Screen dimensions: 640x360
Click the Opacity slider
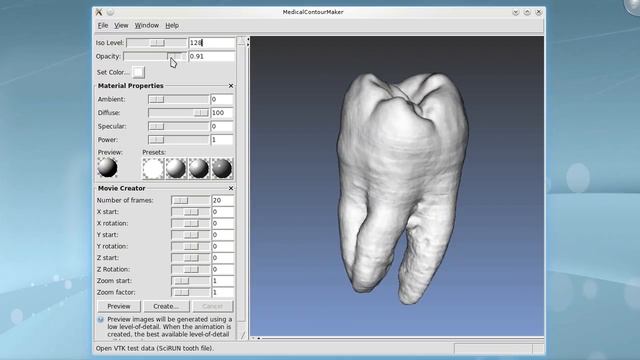(x=155, y=56)
